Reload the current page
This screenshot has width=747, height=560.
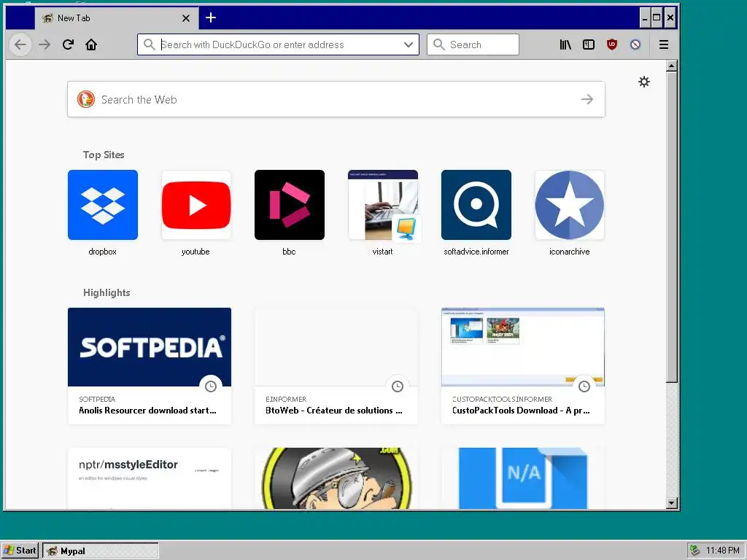(x=68, y=44)
